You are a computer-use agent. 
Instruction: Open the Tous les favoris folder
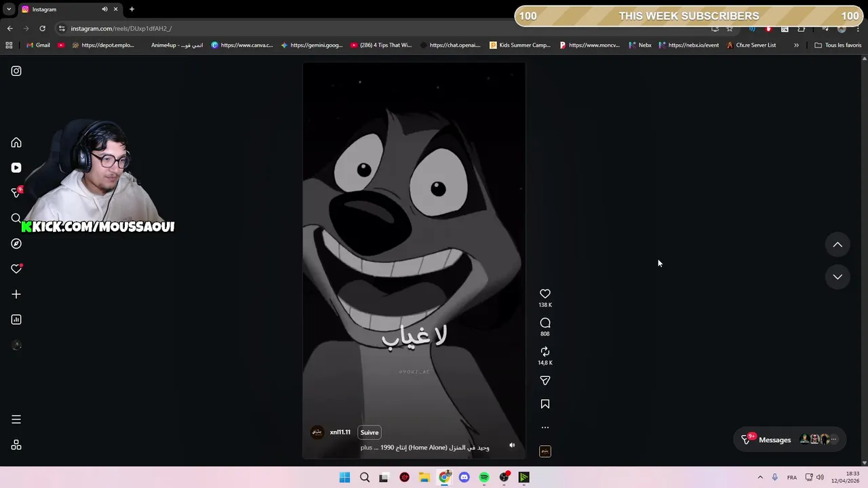coord(837,45)
